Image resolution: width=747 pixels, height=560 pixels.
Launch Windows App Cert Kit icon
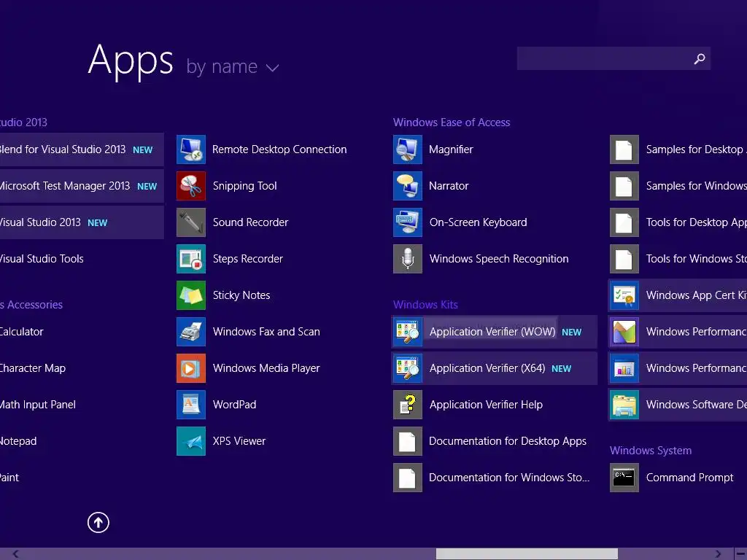[x=624, y=295]
